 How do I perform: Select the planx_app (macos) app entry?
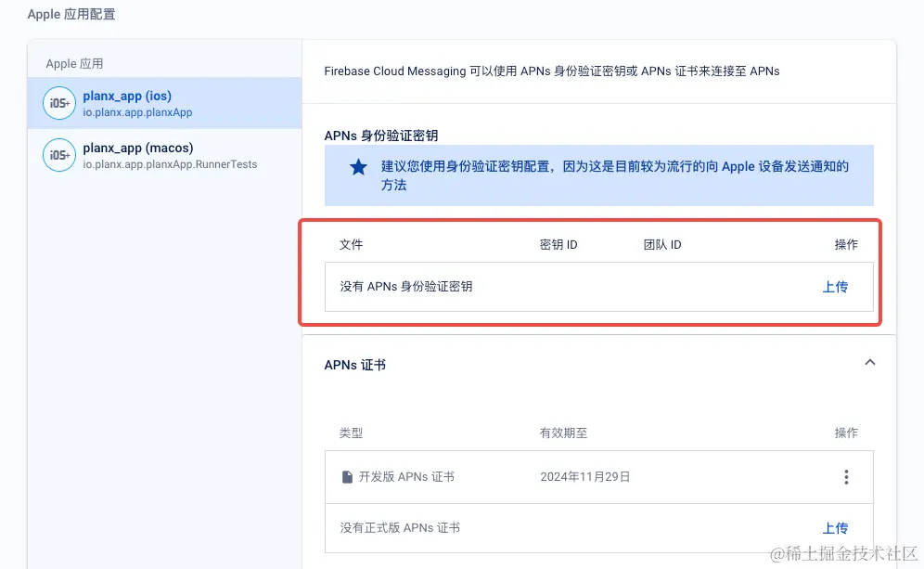click(164, 155)
